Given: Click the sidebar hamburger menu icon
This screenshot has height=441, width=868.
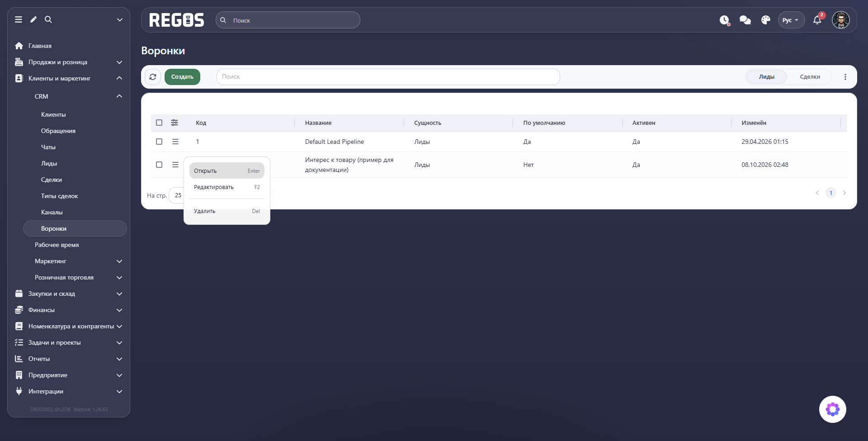Looking at the screenshot, I should [19, 19].
